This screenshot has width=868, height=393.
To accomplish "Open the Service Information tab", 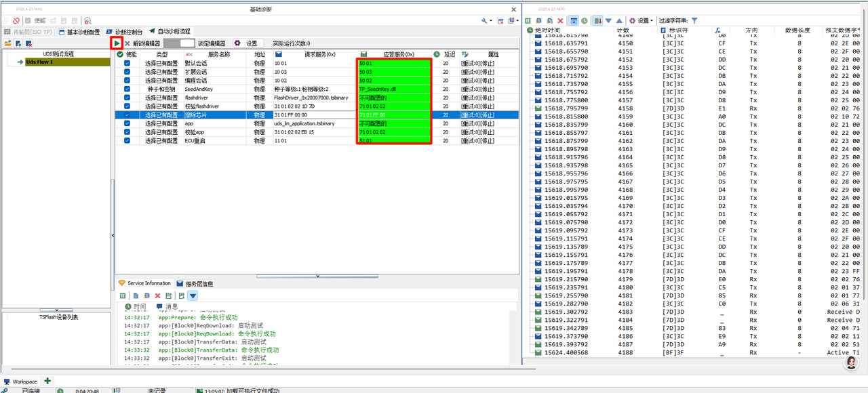I will (x=144, y=283).
